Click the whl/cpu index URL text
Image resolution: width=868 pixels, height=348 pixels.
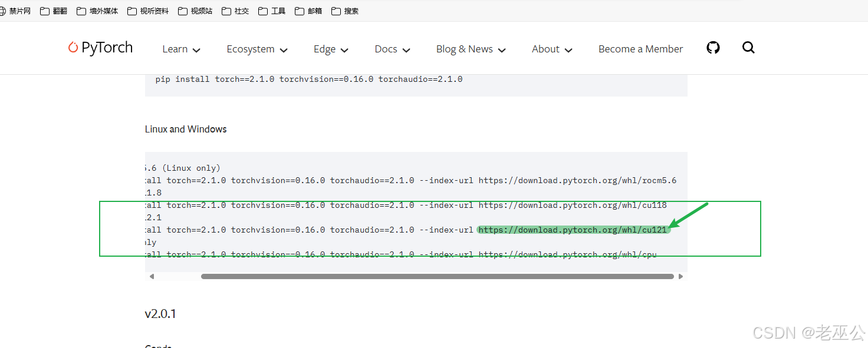coord(567,254)
